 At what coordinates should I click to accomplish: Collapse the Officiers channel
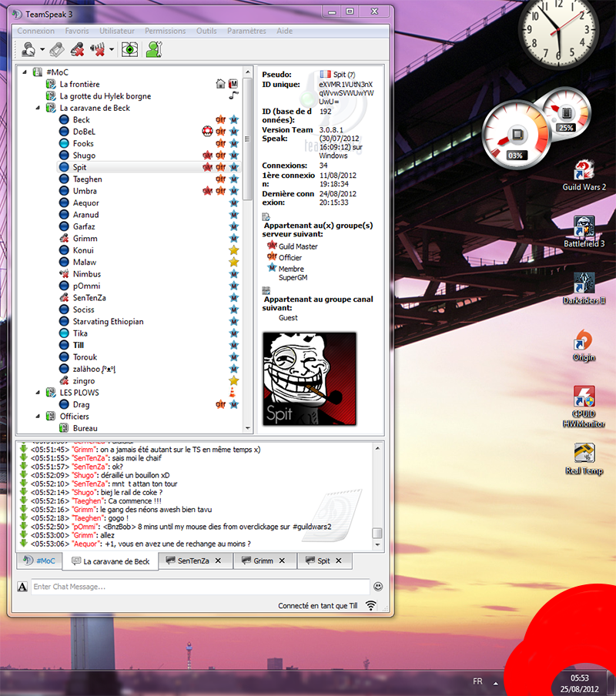point(38,417)
